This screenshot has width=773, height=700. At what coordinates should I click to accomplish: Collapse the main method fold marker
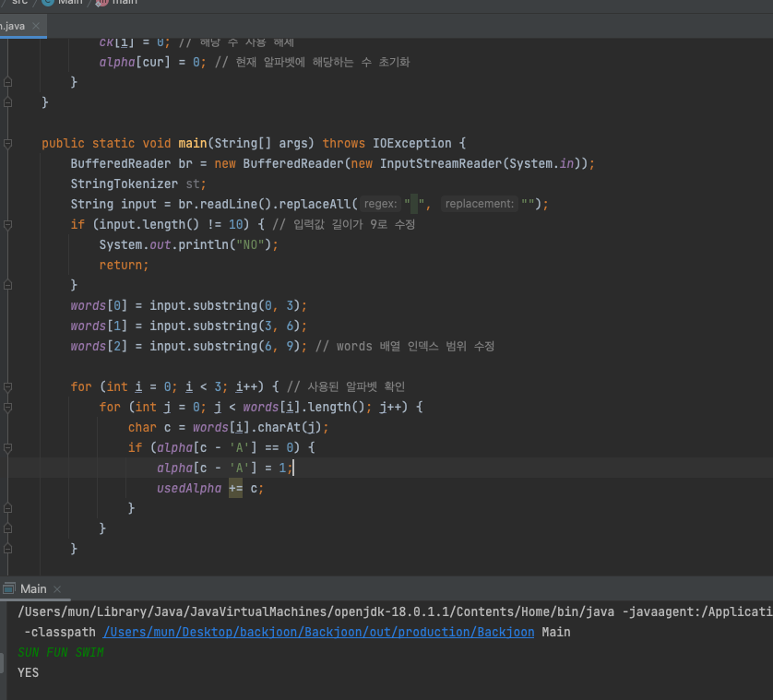[x=8, y=144]
